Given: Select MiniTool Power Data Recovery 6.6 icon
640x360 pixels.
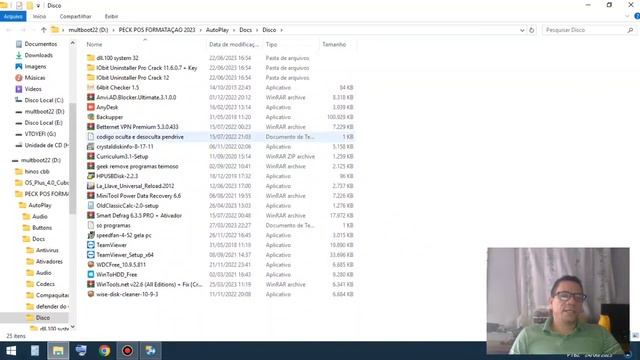Looking at the screenshot, I should pyautogui.click(x=91, y=196).
